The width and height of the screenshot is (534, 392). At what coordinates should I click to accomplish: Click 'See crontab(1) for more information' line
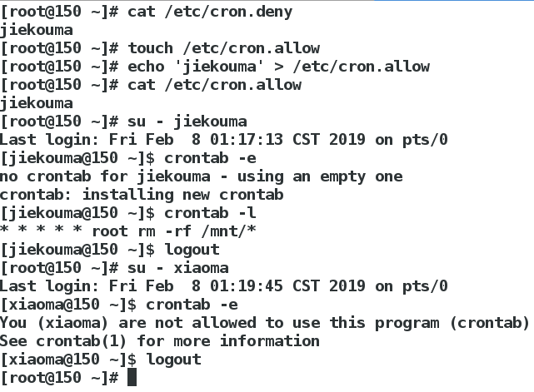coord(160,341)
